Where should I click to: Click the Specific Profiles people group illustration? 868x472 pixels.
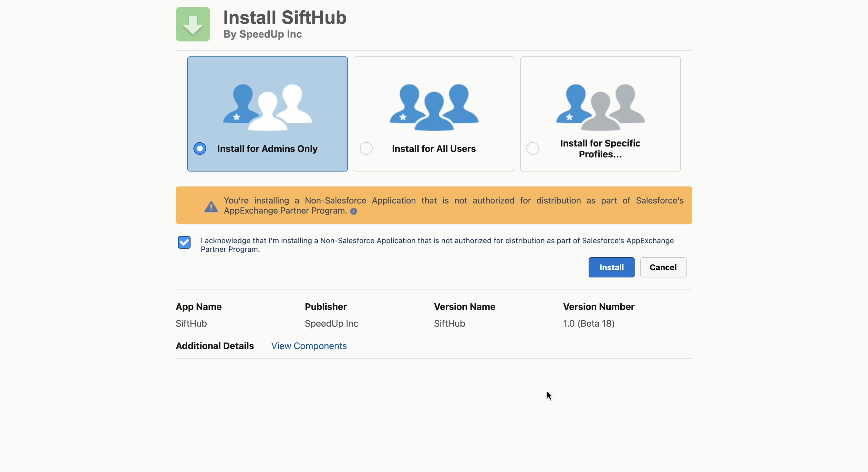pos(600,107)
